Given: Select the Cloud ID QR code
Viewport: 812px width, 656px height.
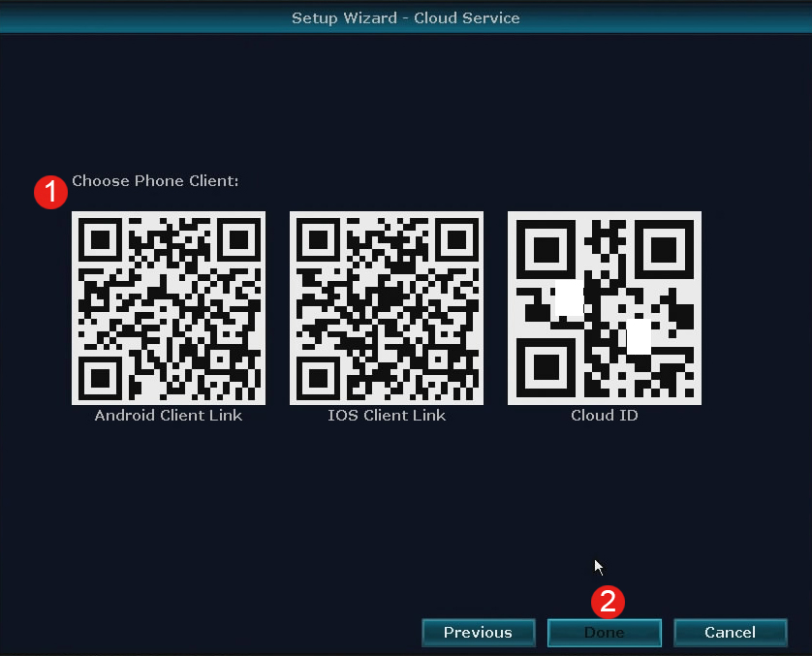Looking at the screenshot, I should pos(605,307).
